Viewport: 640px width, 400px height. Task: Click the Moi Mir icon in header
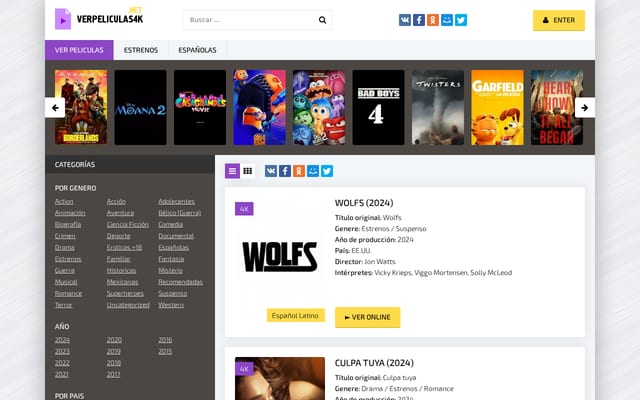447,20
